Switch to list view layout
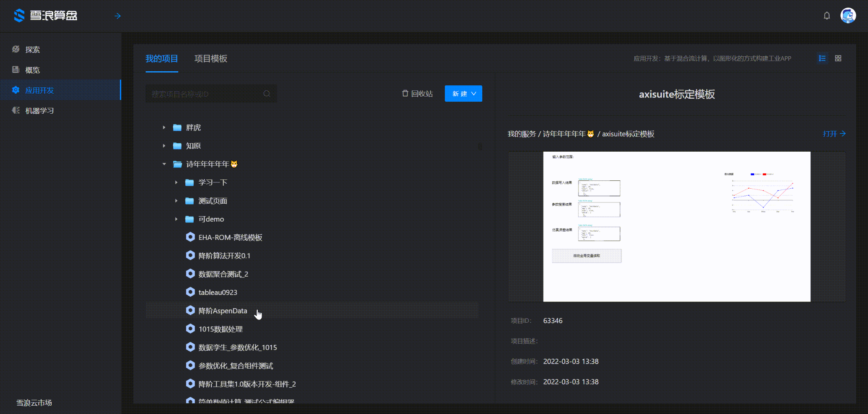The height and width of the screenshot is (414, 868). point(822,58)
